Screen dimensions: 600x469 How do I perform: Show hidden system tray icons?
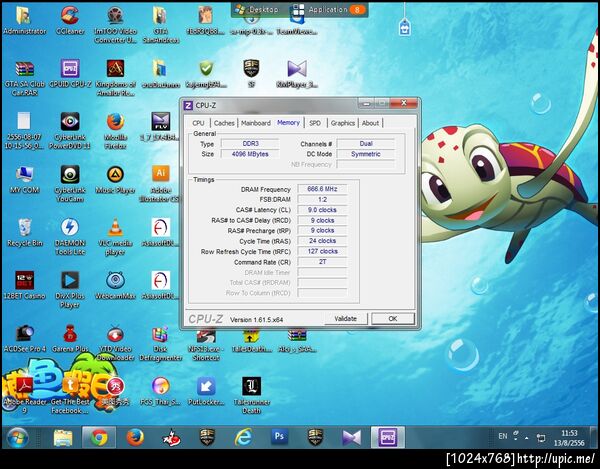[x=527, y=437]
